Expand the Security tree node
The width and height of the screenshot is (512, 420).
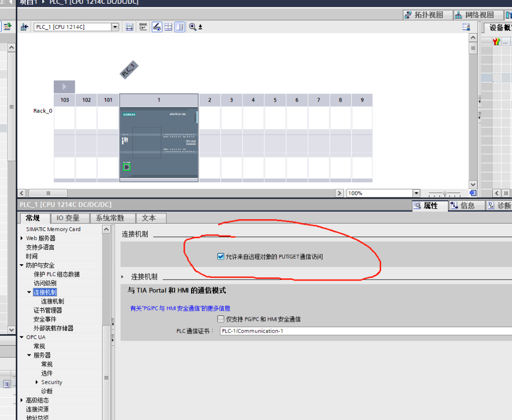tap(37, 382)
